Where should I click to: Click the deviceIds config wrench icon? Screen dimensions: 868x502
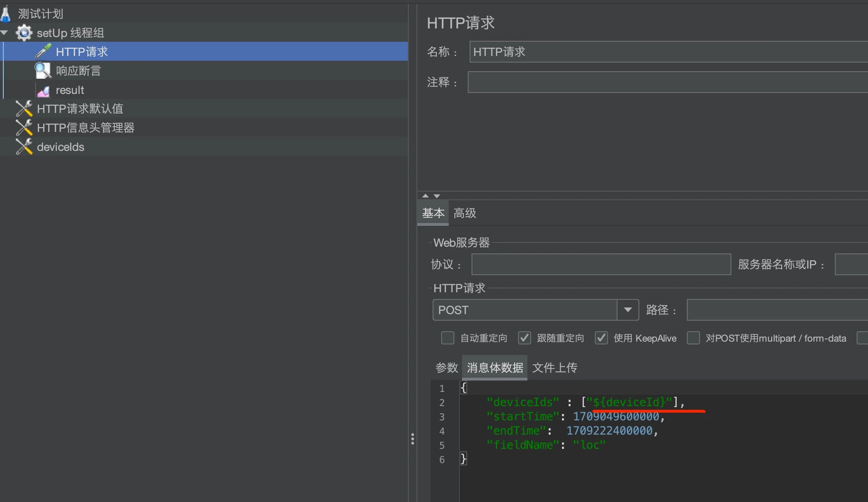click(24, 147)
